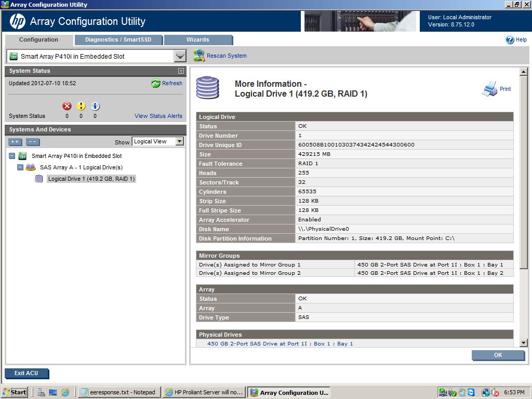This screenshot has height=399, width=532.
Task: Open the controller selection dropdown arrow
Action: (180, 56)
